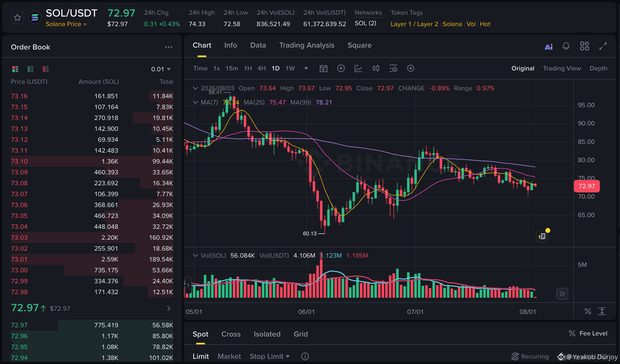Open the candlestick style icon

click(376, 68)
